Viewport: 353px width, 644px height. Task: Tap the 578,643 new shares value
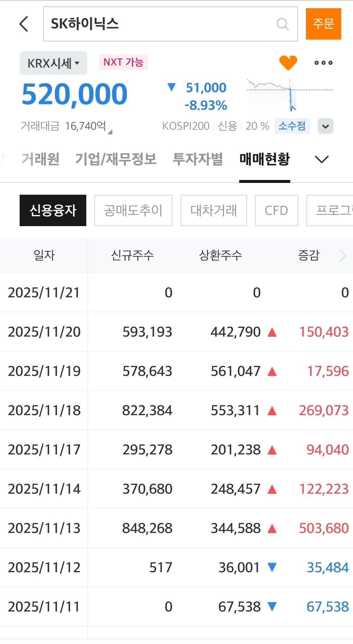pyautogui.click(x=147, y=371)
